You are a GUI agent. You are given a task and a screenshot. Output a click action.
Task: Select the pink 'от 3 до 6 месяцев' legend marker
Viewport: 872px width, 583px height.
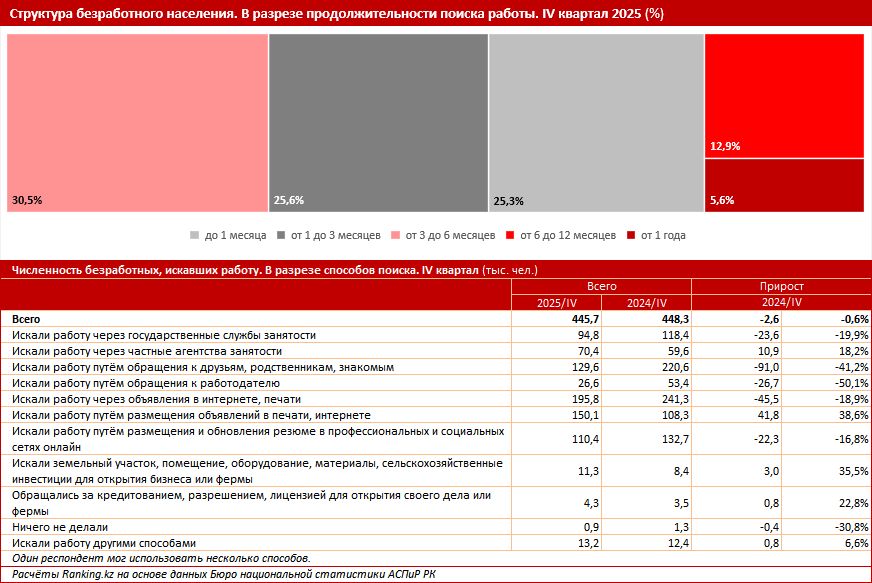click(397, 236)
